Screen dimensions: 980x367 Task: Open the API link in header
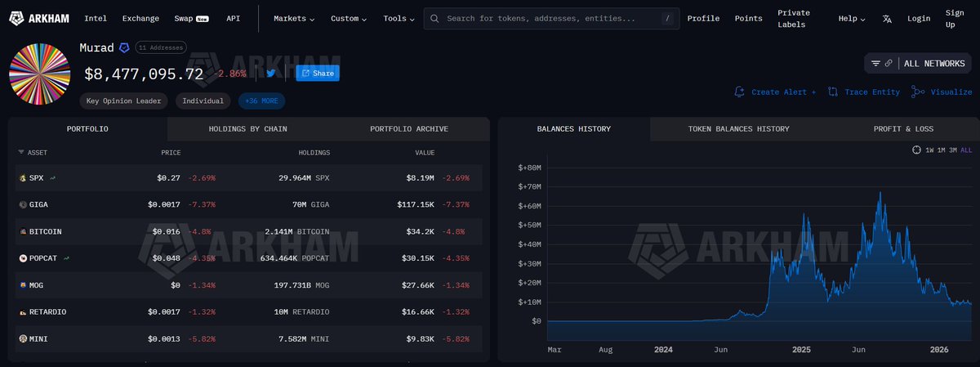click(x=233, y=18)
